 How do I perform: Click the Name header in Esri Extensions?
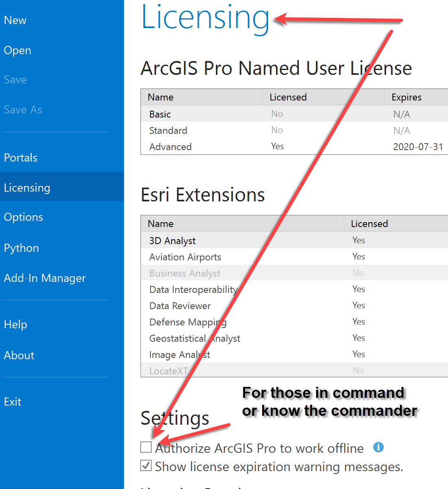242,224
